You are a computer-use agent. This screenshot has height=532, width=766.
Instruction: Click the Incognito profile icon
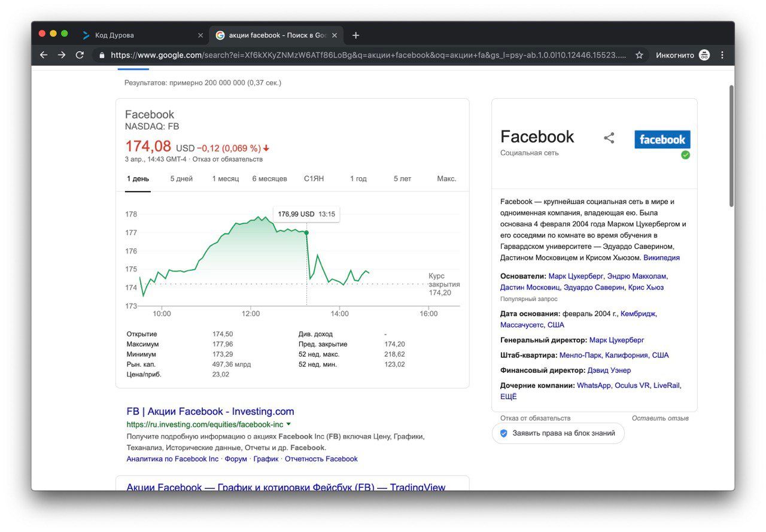pyautogui.click(x=704, y=55)
